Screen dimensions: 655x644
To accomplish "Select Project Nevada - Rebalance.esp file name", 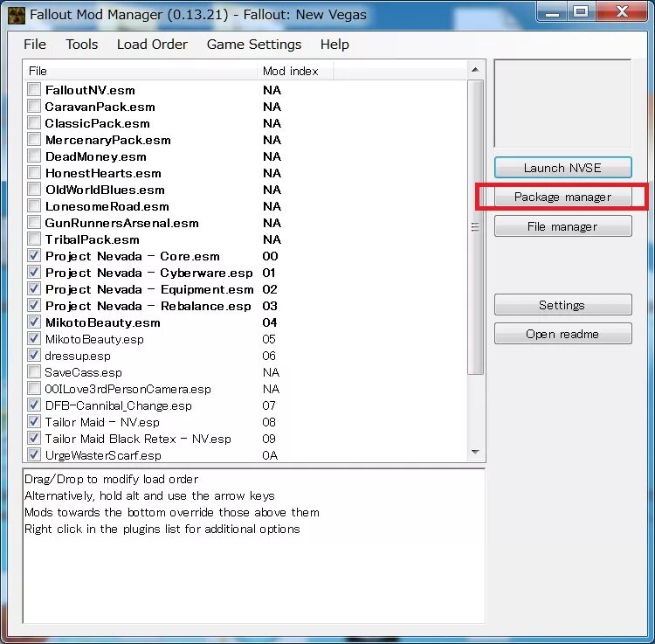I will tap(148, 306).
